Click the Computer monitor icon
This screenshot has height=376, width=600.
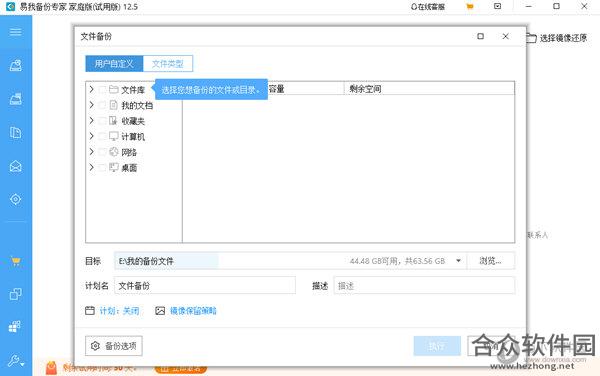[x=114, y=137]
